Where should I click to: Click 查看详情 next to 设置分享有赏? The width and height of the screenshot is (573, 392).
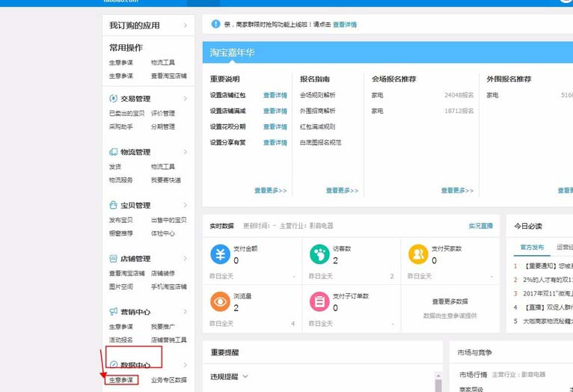[275, 142]
